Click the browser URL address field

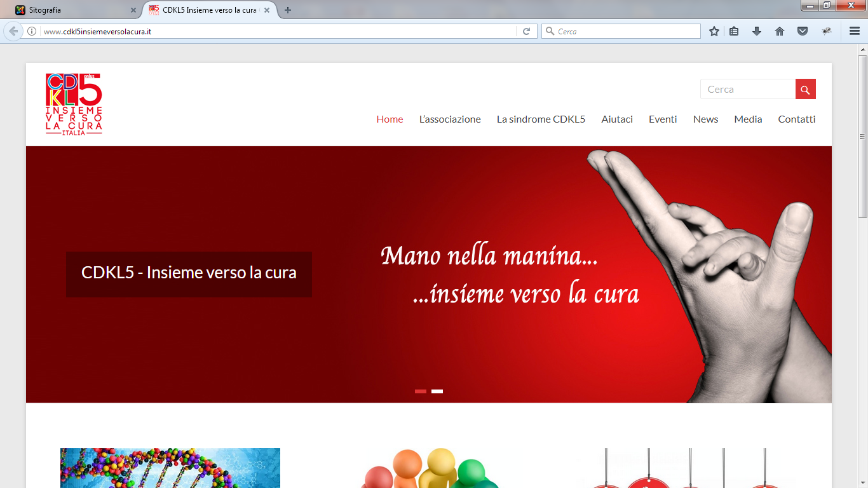click(x=278, y=31)
